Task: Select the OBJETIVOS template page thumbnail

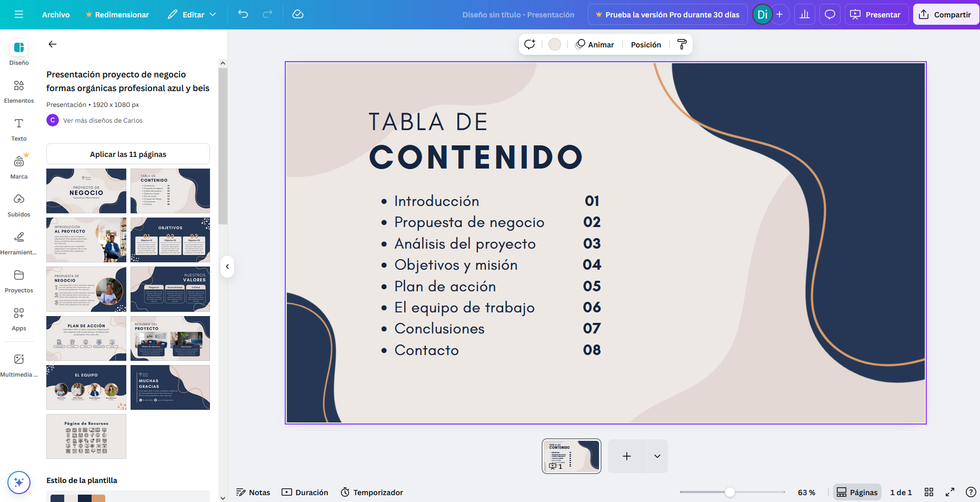Action: tap(170, 240)
